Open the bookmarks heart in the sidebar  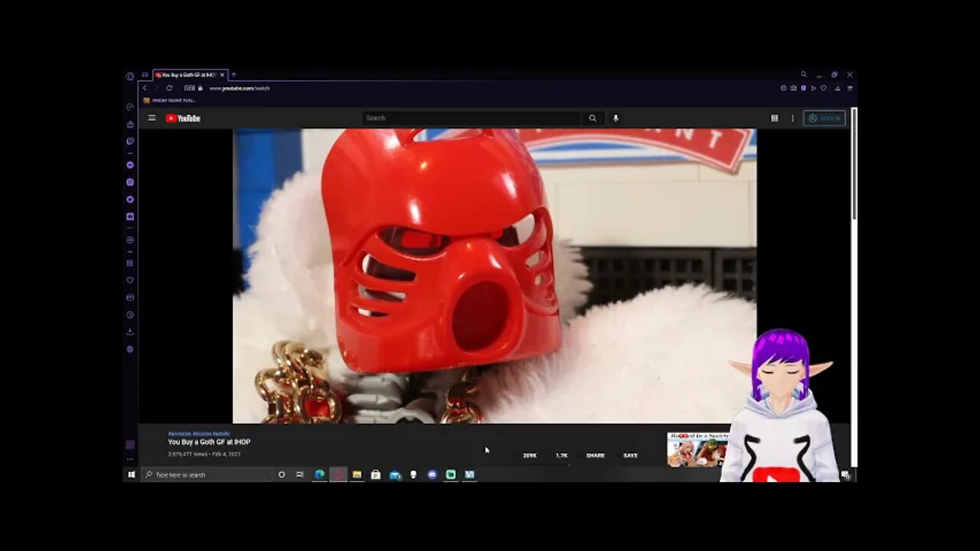pos(130,280)
